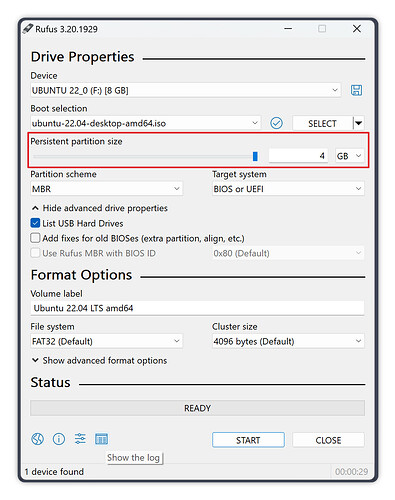
Task: Change persistent size unit GB dropdown
Action: [349, 156]
